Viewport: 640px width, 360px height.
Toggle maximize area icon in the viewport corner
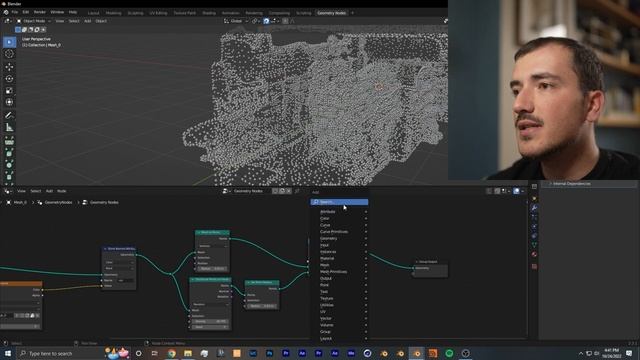(445, 21)
